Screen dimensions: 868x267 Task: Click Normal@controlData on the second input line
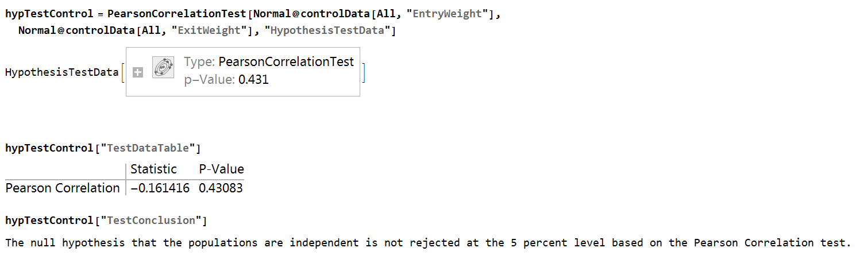[x=76, y=30]
